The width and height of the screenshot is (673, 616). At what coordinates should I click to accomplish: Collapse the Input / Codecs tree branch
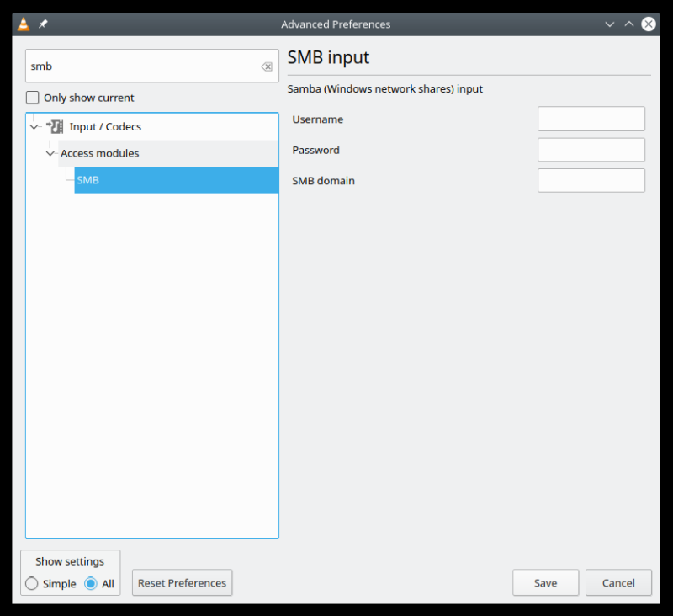(34, 126)
